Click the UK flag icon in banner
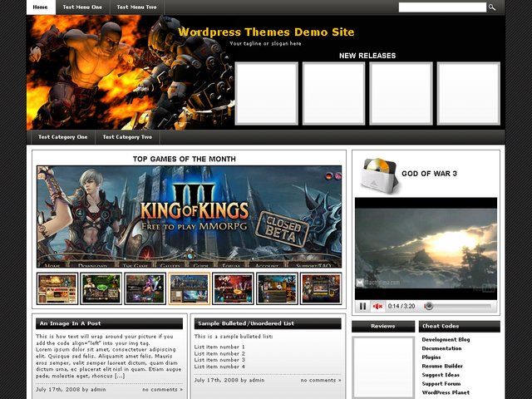Viewport: 532px width, 399px height. (x=338, y=176)
